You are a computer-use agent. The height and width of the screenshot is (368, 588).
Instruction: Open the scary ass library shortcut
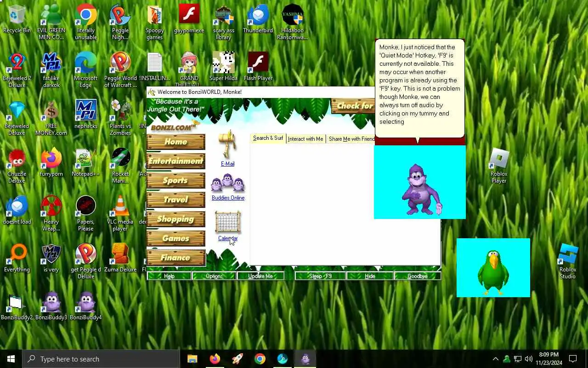(x=224, y=22)
